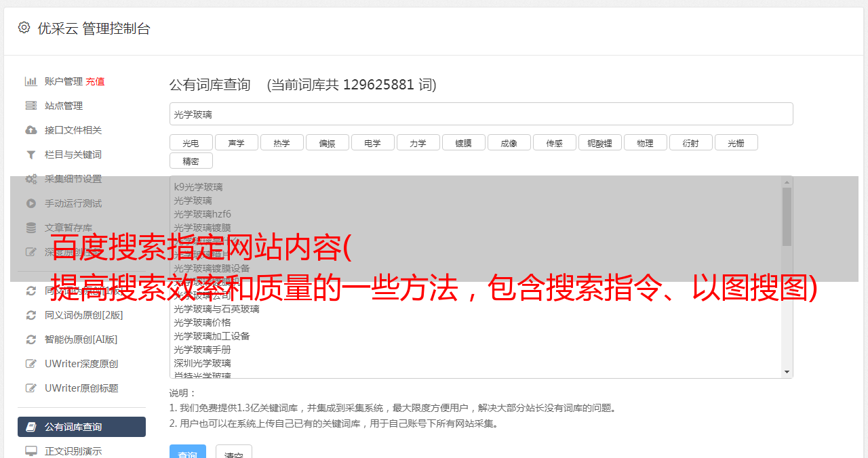Select the 光栅 tag button
868x458 pixels.
(736, 142)
